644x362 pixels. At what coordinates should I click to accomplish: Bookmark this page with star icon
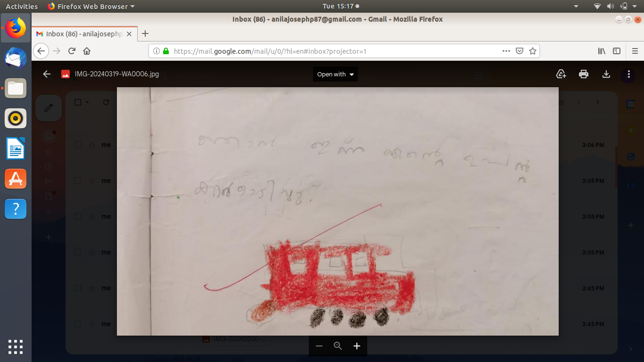pos(533,51)
